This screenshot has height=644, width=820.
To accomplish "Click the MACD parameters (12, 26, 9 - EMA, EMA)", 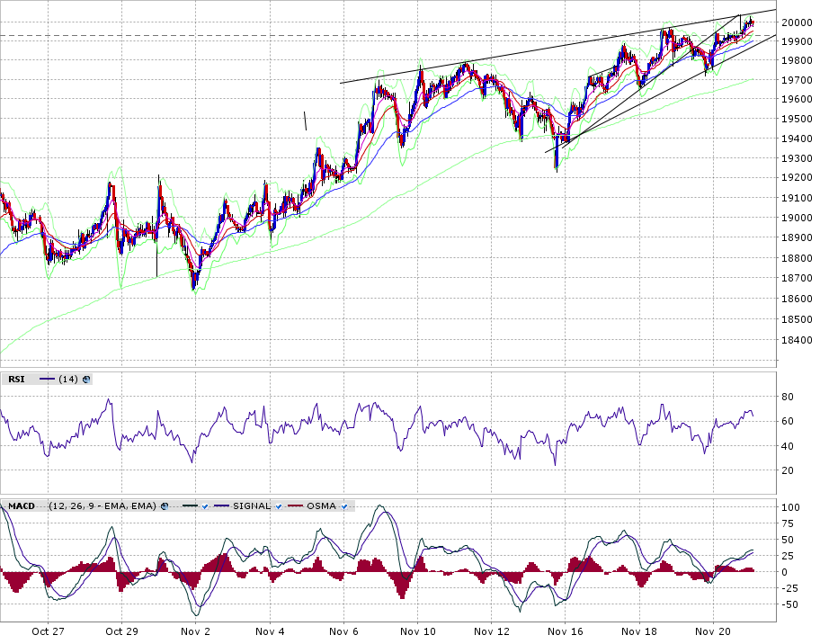I will coord(102,506).
